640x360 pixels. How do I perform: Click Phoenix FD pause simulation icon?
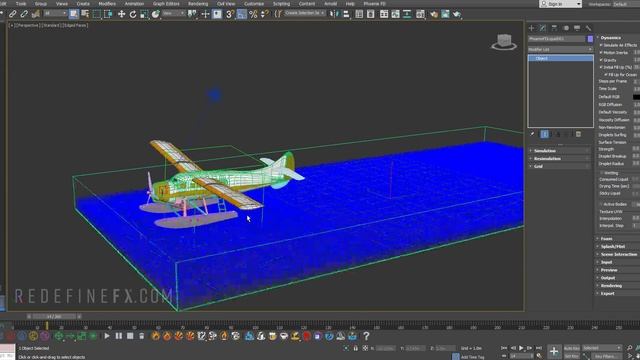click(118, 336)
